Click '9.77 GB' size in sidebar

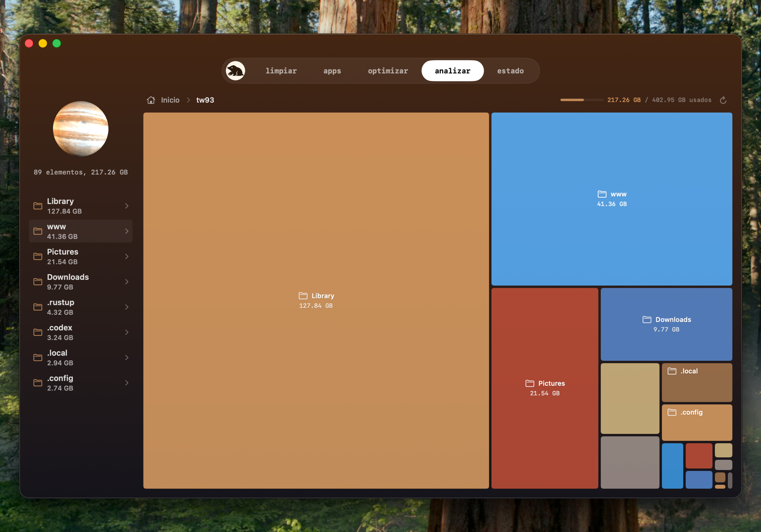point(60,287)
